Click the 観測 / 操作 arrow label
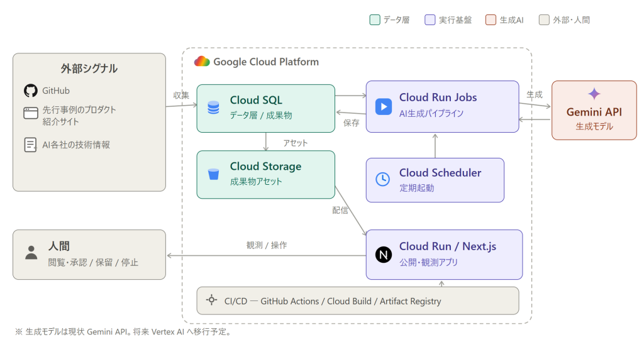Viewport: 644px width, 342px height. (267, 245)
